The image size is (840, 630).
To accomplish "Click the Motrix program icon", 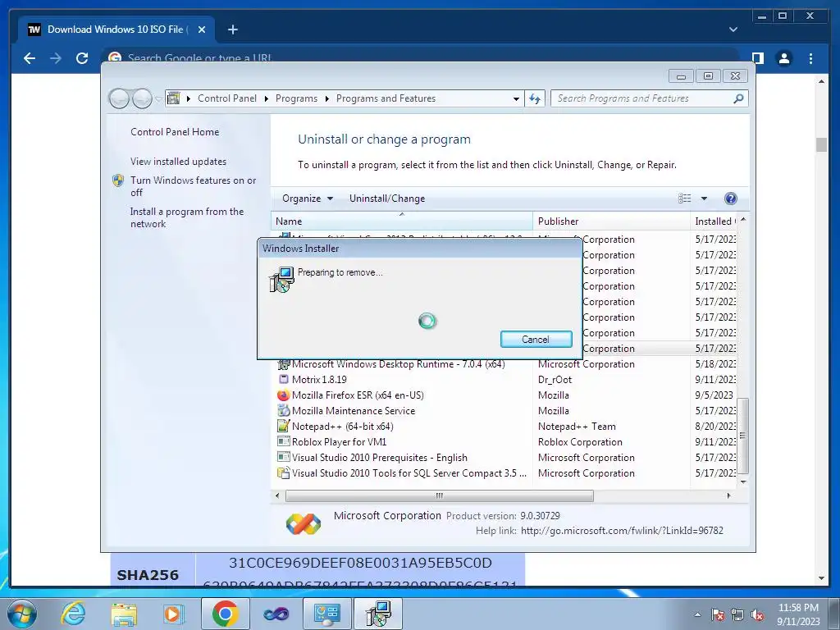I will (x=283, y=379).
